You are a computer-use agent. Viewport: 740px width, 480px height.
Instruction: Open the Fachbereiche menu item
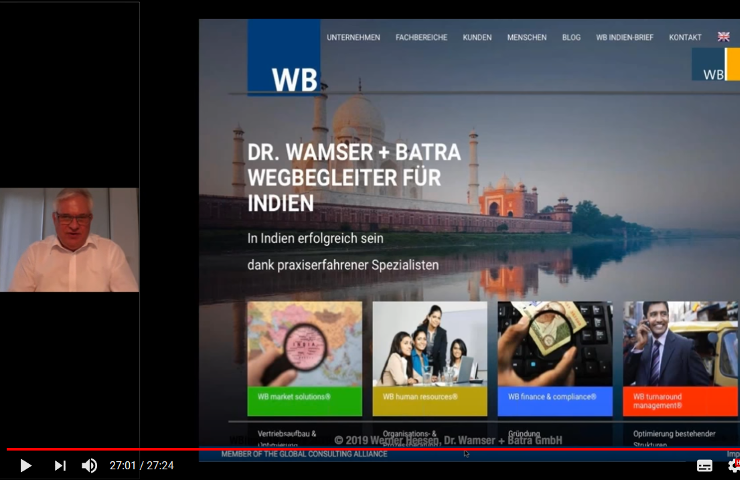(x=421, y=37)
